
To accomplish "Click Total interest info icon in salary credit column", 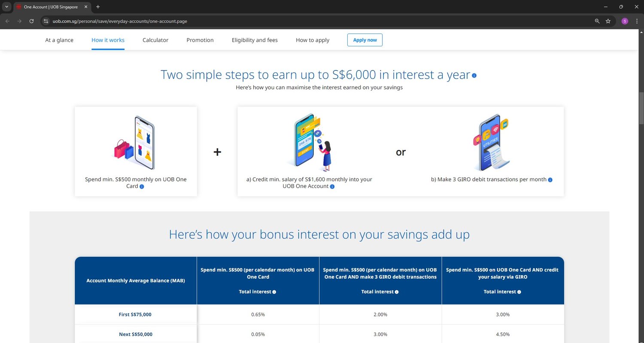I will [519, 292].
